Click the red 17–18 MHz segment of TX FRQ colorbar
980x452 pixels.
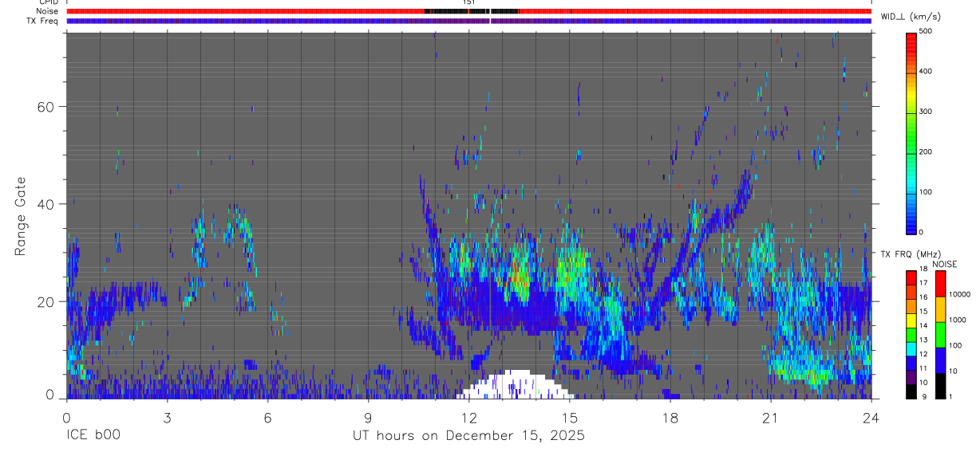tap(911, 277)
